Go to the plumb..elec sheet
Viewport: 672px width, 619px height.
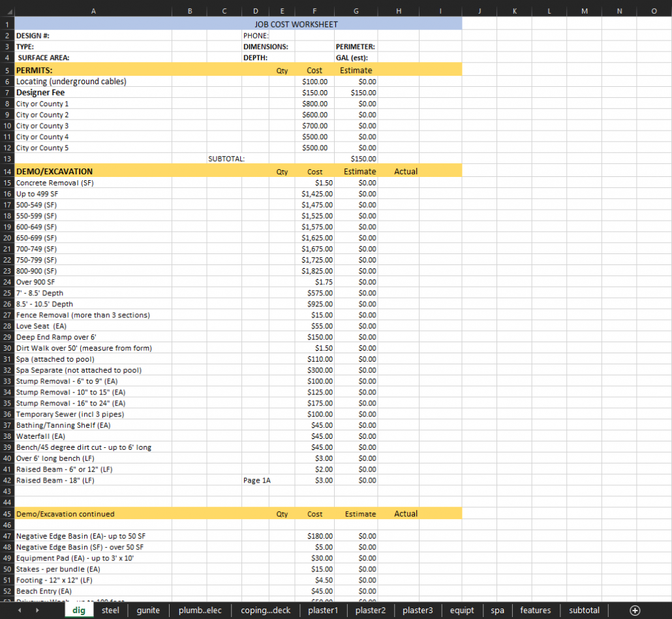click(x=200, y=611)
